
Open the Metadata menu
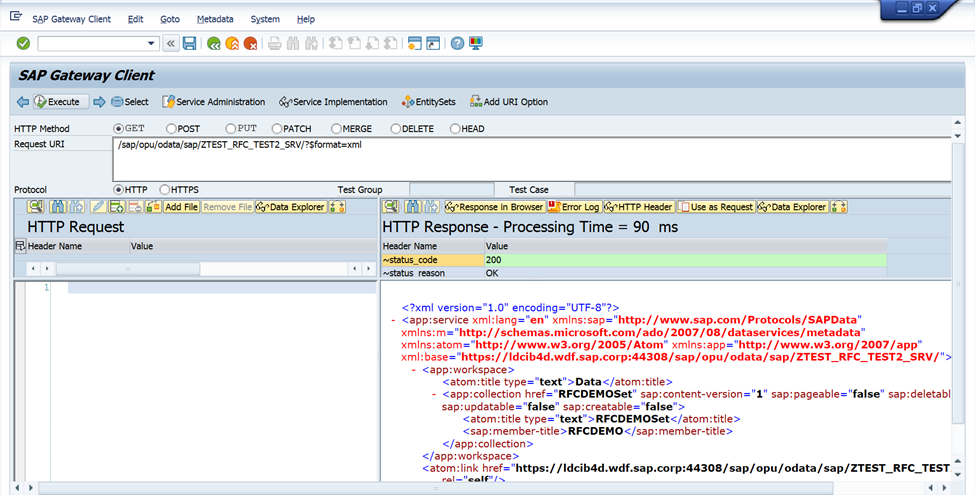tap(215, 19)
